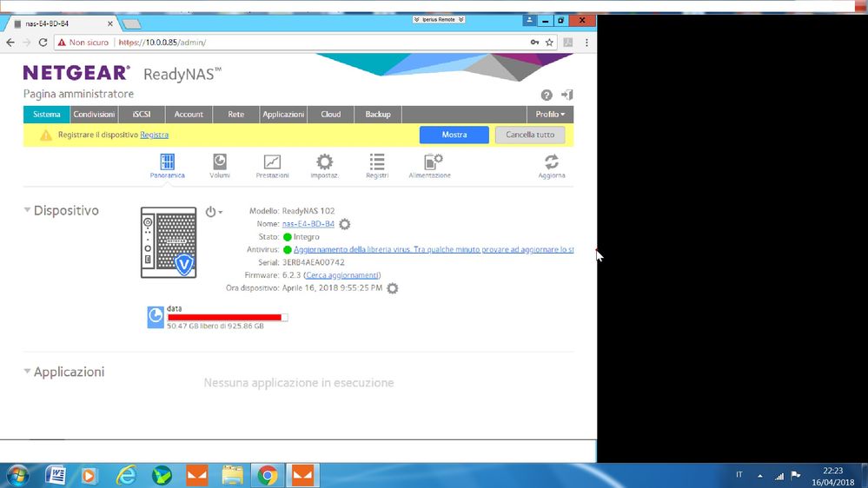
Task: Open the Volumi section icon
Action: click(x=220, y=166)
